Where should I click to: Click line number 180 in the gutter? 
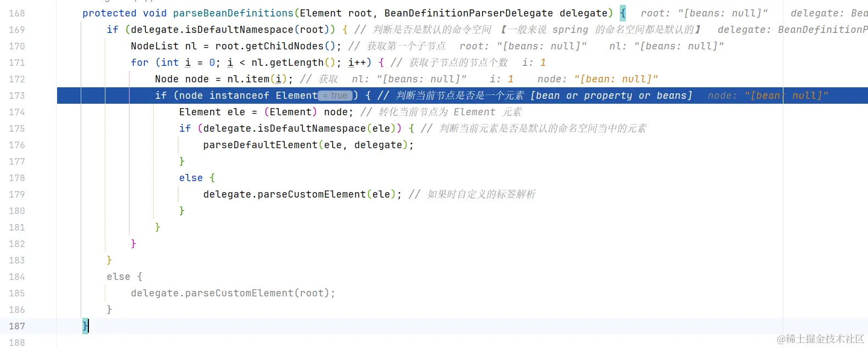(17, 211)
